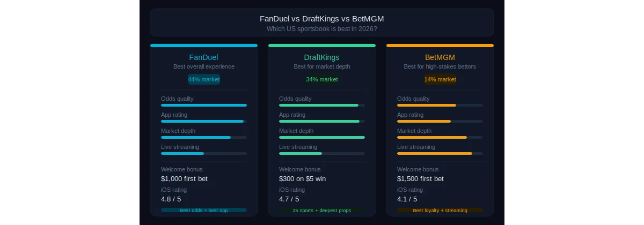Click the 'Best odds + best app' tag
Viewport: 644px width, 225px height.
204,211
